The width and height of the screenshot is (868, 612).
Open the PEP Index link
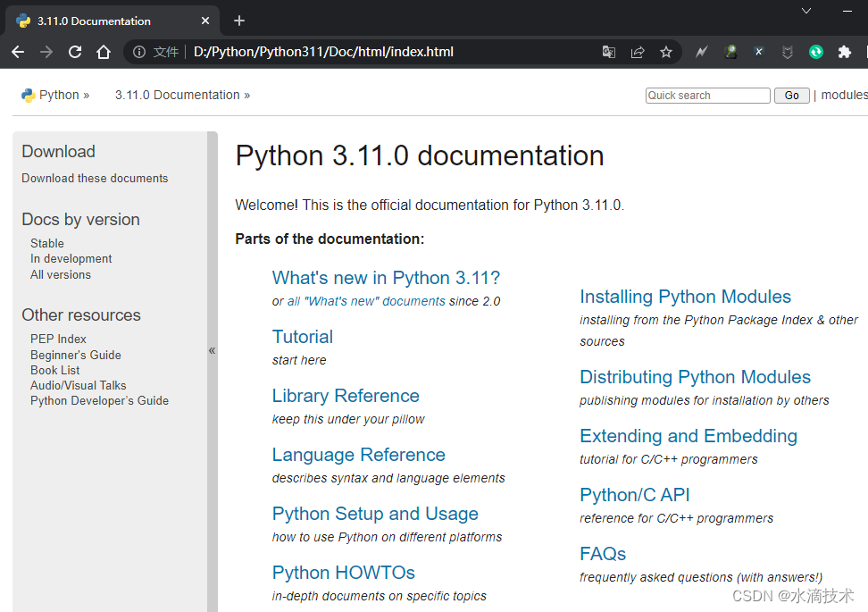click(x=58, y=339)
